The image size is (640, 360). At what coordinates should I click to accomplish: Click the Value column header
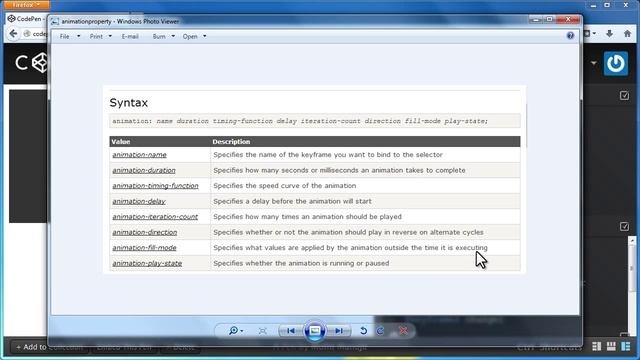[121, 142]
